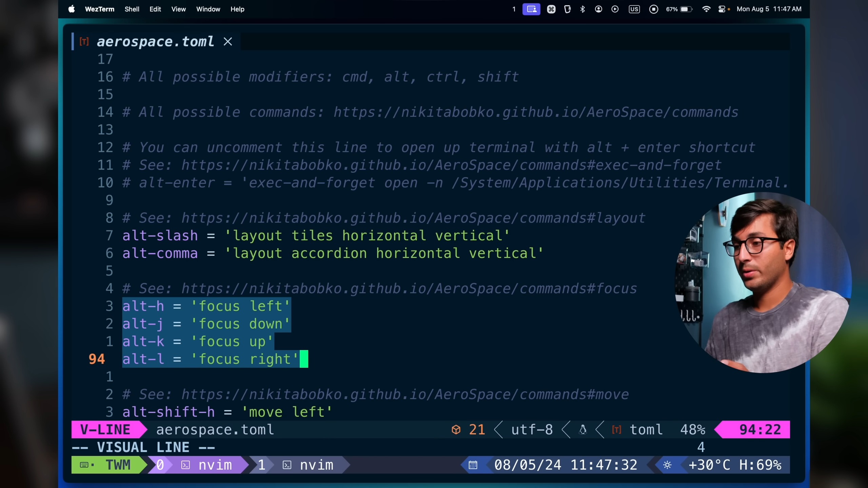Click the keyboard icon in tmux bar

[x=84, y=465]
